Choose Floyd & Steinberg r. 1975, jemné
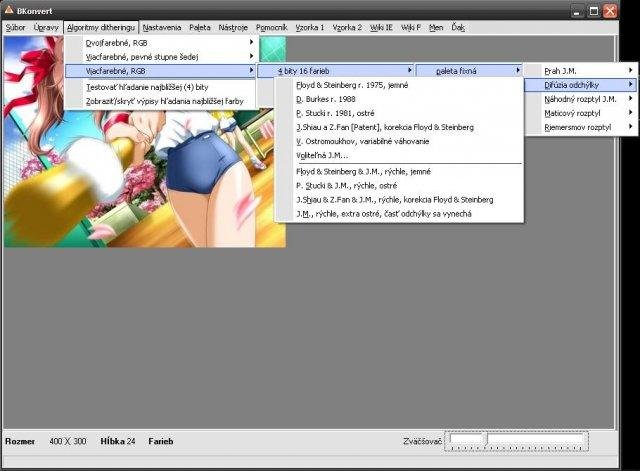 [399, 85]
